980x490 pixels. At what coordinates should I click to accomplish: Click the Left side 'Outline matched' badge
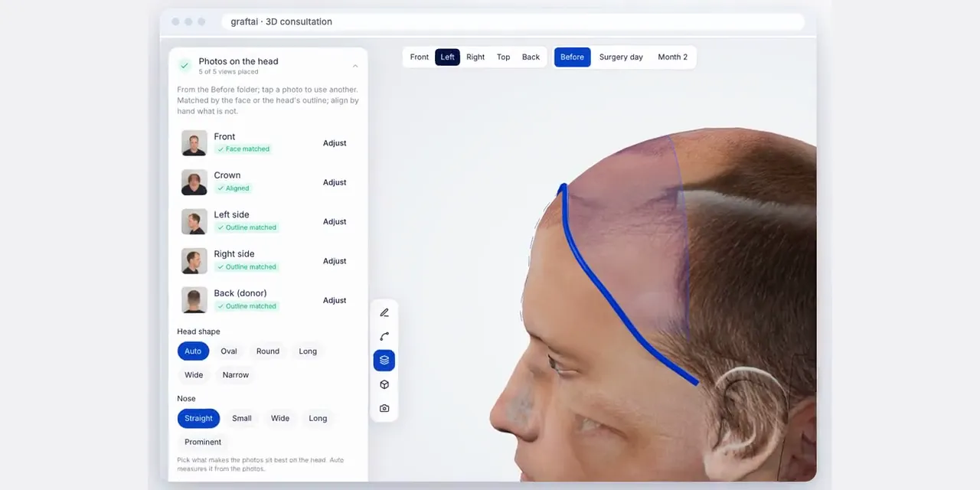click(247, 227)
